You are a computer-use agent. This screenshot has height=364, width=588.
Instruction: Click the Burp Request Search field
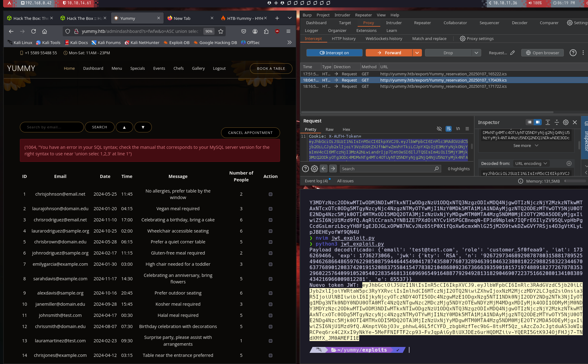click(390, 169)
